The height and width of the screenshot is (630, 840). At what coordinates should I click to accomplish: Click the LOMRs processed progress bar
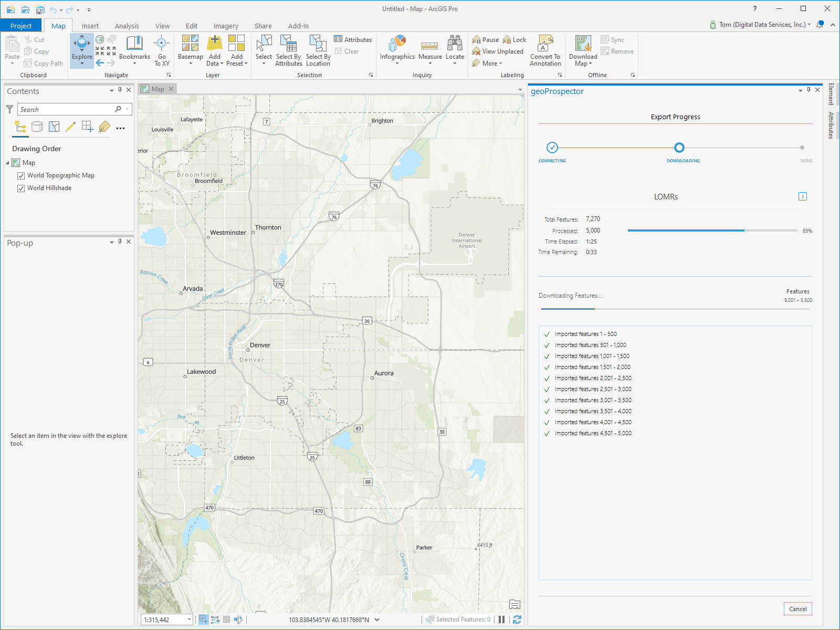pos(712,230)
